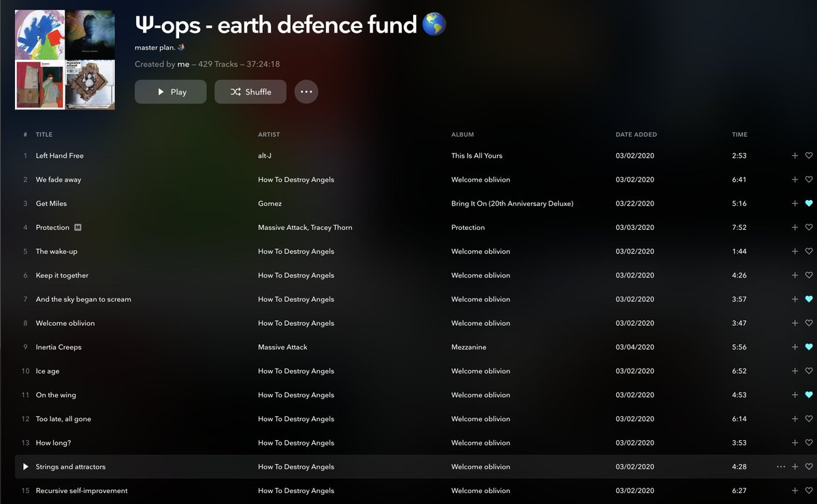
Task: Favorite the track Left Hand Free
Action: pyautogui.click(x=809, y=156)
